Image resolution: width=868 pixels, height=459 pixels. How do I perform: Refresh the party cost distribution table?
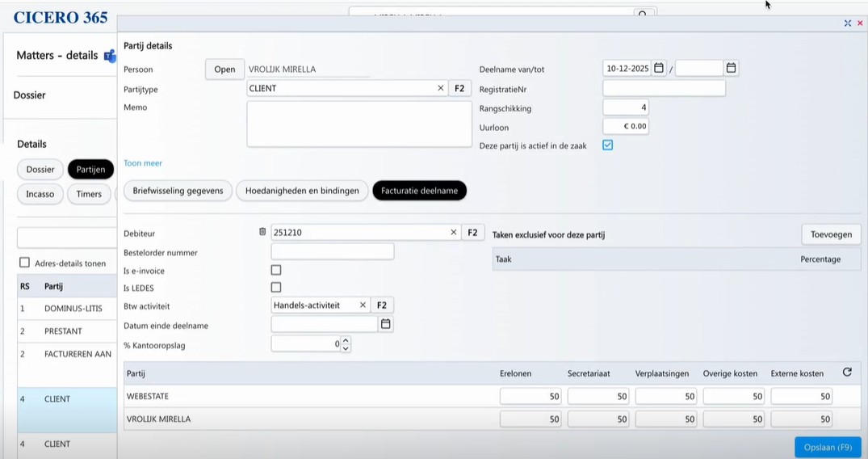847,373
